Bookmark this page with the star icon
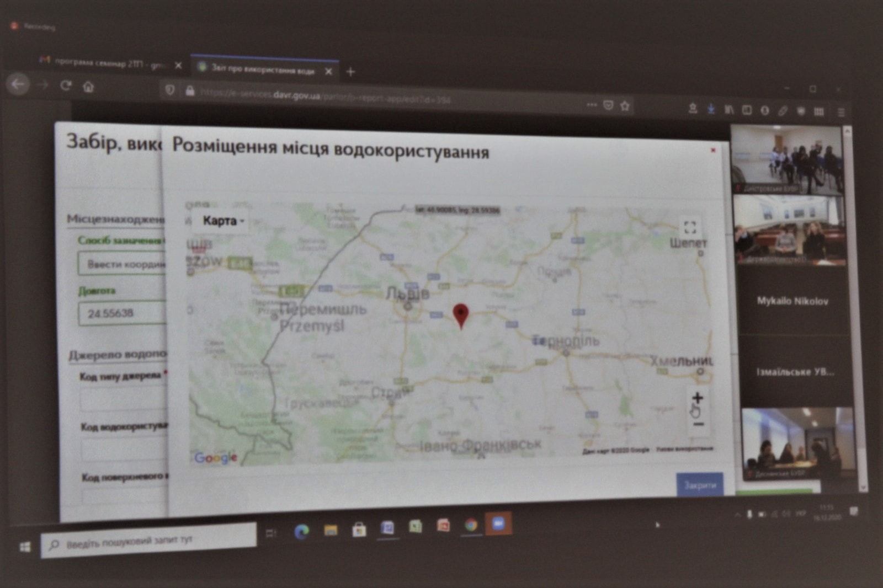The height and width of the screenshot is (588, 883). pyautogui.click(x=625, y=106)
